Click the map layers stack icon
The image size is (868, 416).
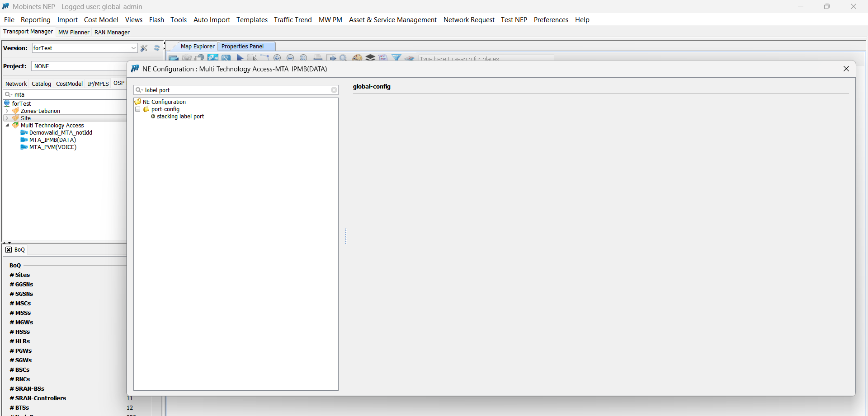370,58
